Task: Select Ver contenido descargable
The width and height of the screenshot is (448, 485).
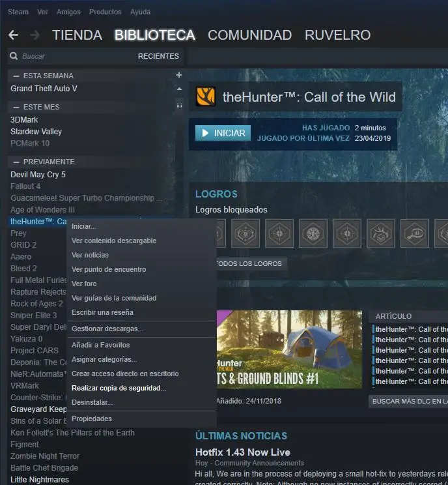Action: [141, 241]
